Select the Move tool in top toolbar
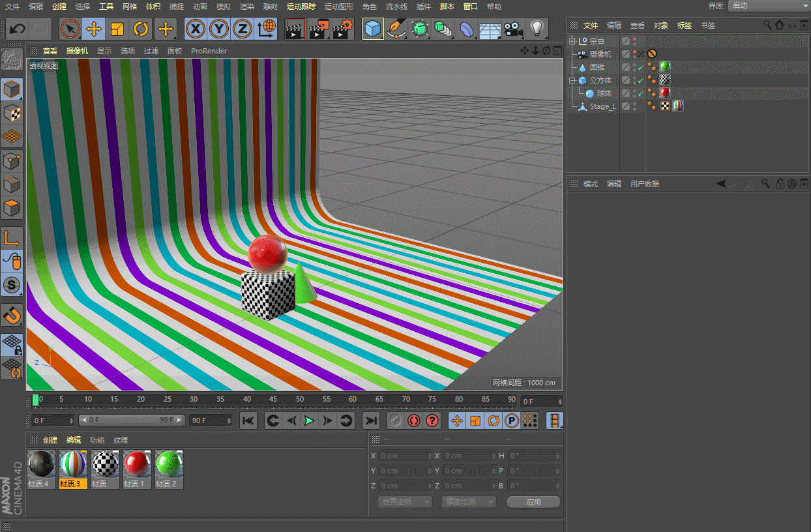The height and width of the screenshot is (532, 811). point(94,29)
